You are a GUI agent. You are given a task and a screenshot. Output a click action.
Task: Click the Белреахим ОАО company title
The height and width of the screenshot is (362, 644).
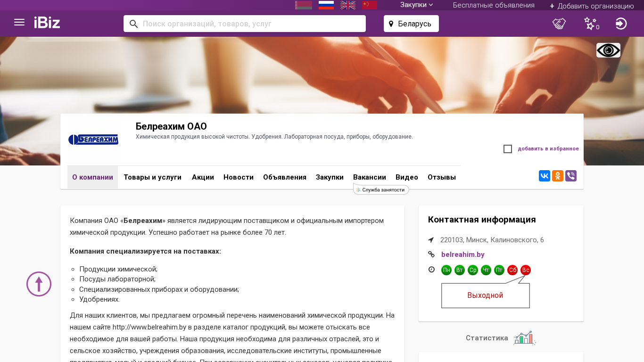click(x=171, y=126)
